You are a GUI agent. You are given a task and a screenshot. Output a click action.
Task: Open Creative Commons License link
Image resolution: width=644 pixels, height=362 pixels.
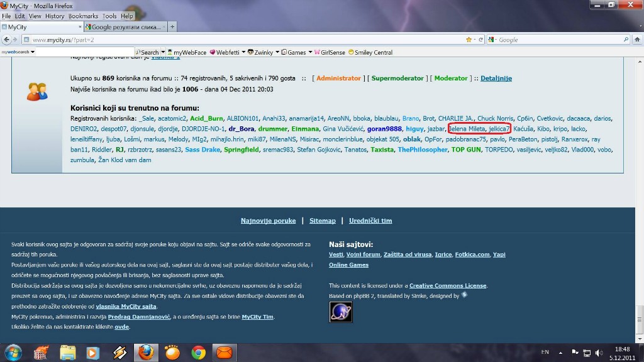point(448,286)
